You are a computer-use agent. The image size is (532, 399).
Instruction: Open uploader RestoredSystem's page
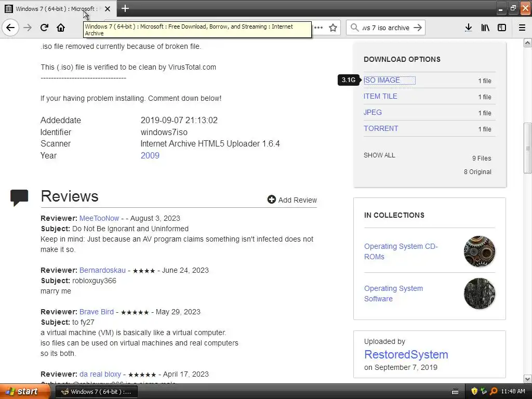[x=406, y=354]
